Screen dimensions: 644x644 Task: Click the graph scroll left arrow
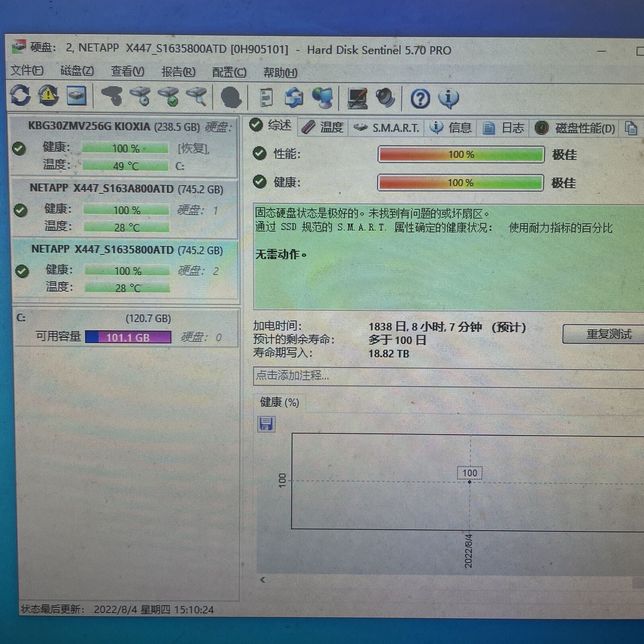tap(263, 580)
